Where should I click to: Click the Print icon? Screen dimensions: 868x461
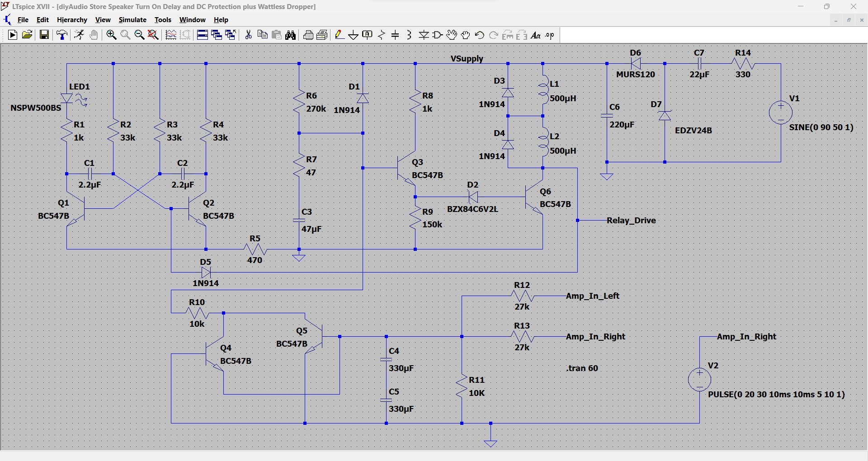(x=322, y=35)
